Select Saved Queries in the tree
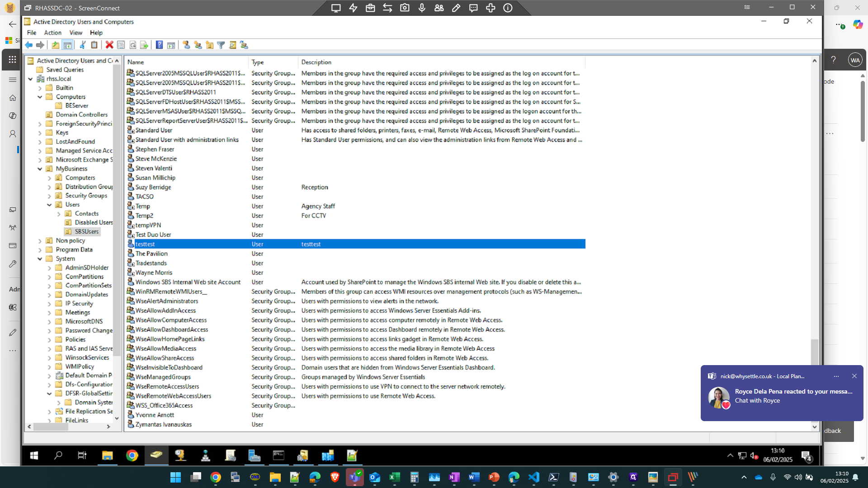The image size is (868, 488). coord(65,70)
